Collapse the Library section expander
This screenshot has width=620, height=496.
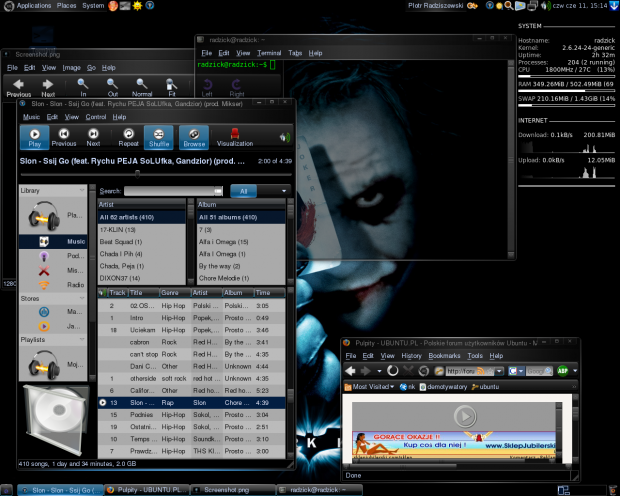82,190
